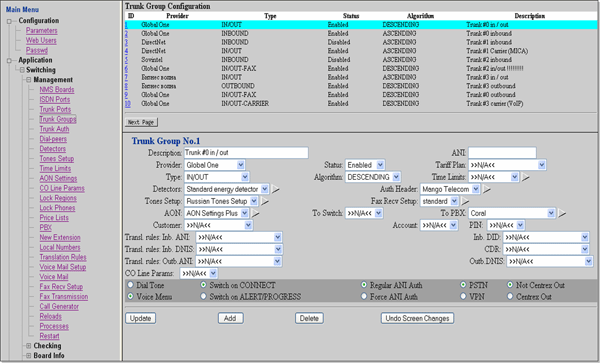
Task: Open the Account dropdown
Action: click(439, 225)
